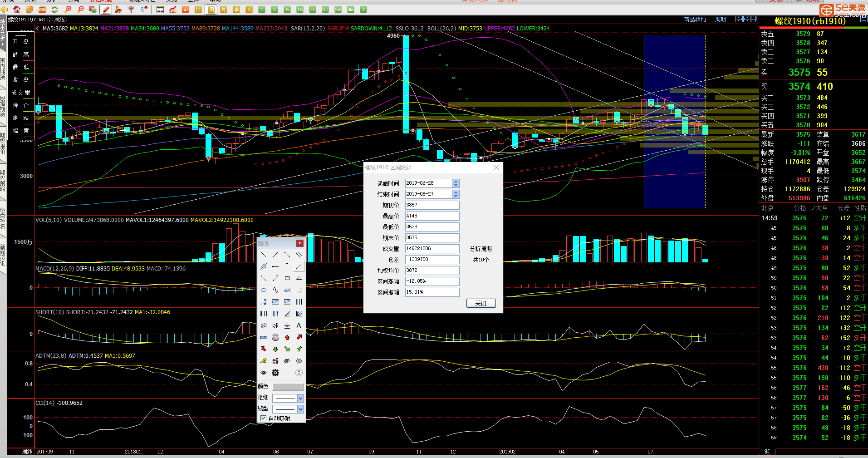Click 关闭 button in 区间统计 dialog

[481, 303]
